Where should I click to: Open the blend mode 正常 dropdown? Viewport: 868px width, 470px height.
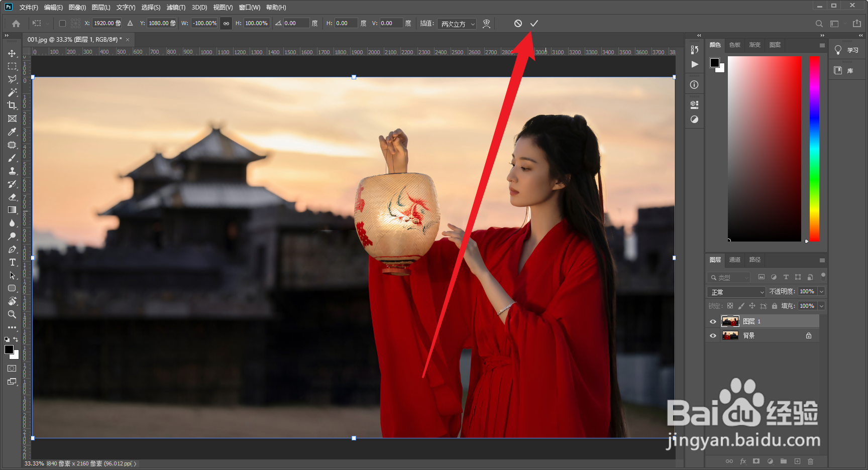coord(736,292)
